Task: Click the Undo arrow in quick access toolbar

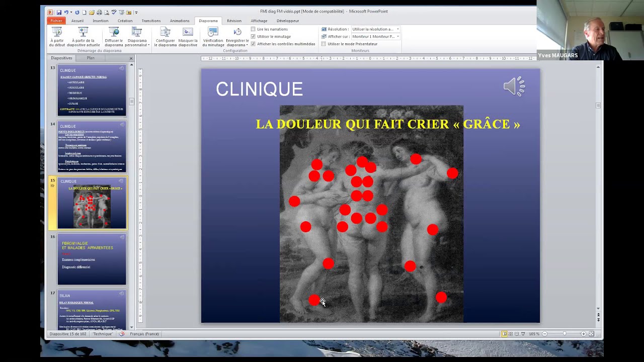Action: 66,13
